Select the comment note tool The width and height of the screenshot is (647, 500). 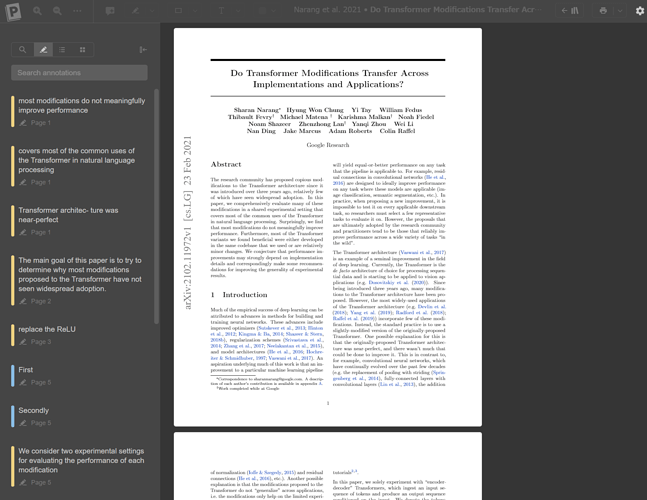[x=110, y=11]
